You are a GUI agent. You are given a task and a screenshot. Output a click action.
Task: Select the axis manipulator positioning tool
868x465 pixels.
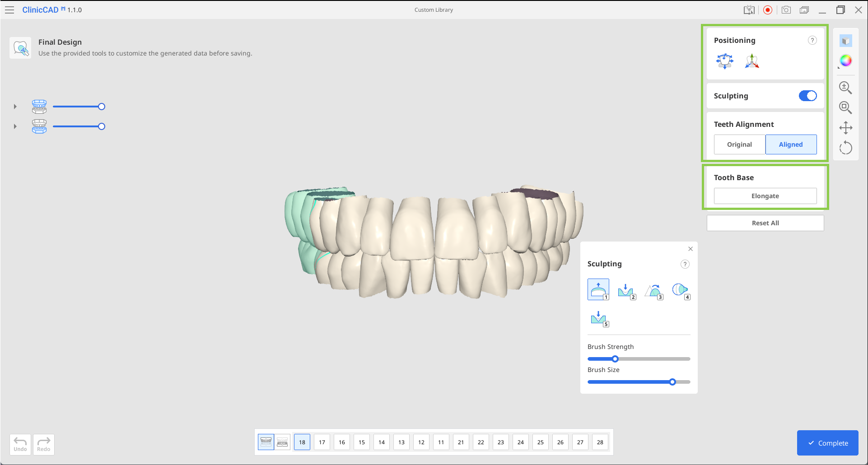(752, 60)
